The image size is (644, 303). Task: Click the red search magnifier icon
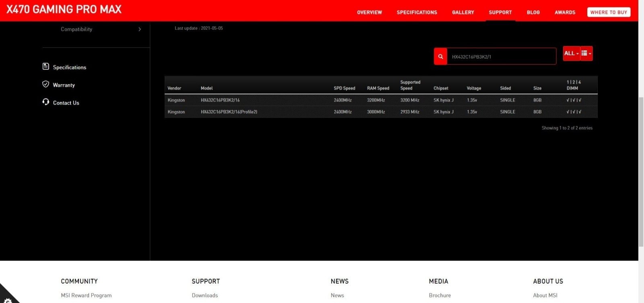tap(440, 57)
